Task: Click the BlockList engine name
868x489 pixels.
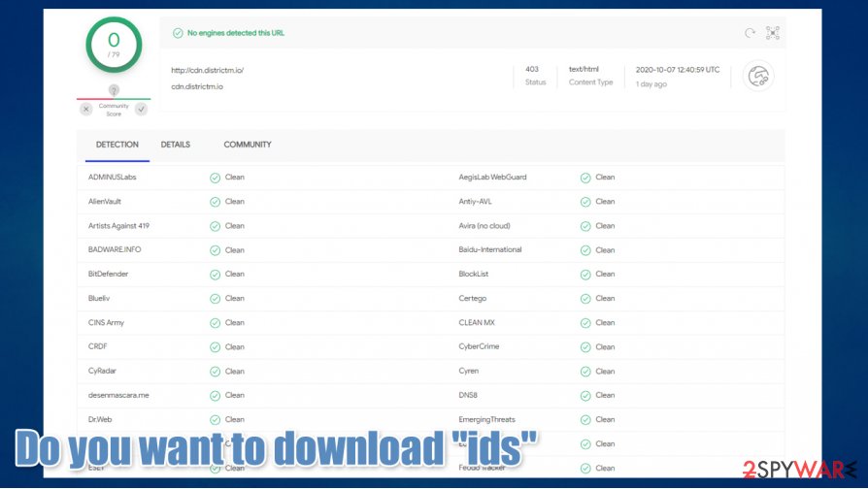Action: (473, 274)
